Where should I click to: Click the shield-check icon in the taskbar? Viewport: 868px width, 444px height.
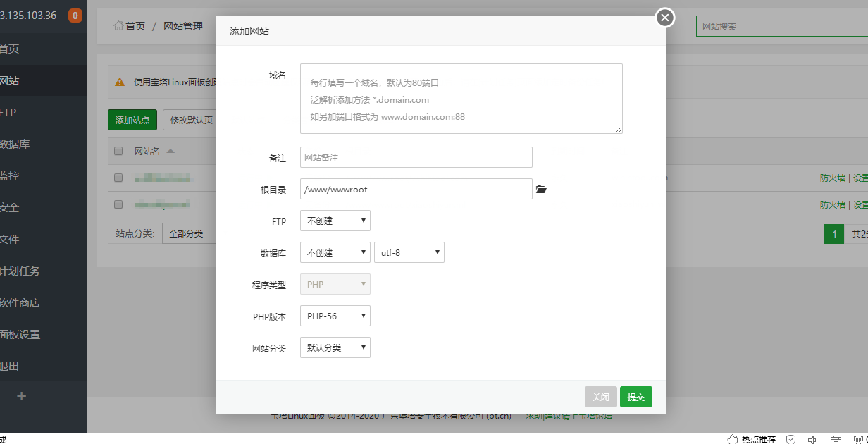790,438
